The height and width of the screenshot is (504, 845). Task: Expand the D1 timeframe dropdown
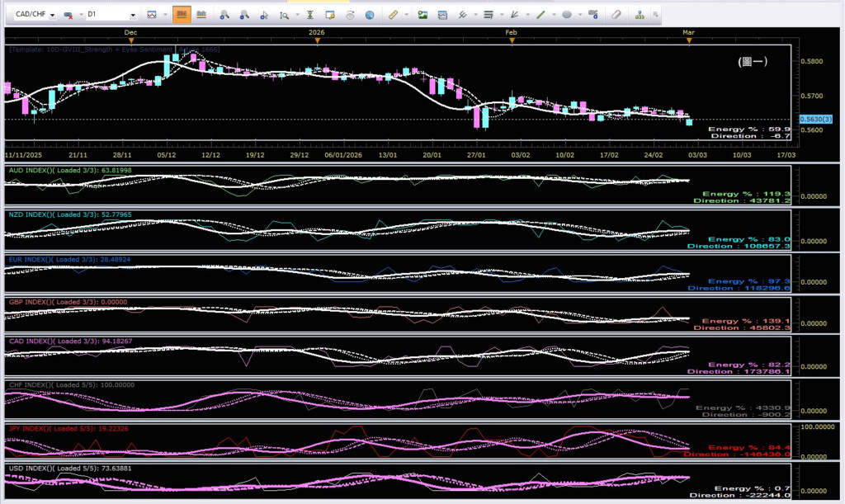(x=133, y=15)
